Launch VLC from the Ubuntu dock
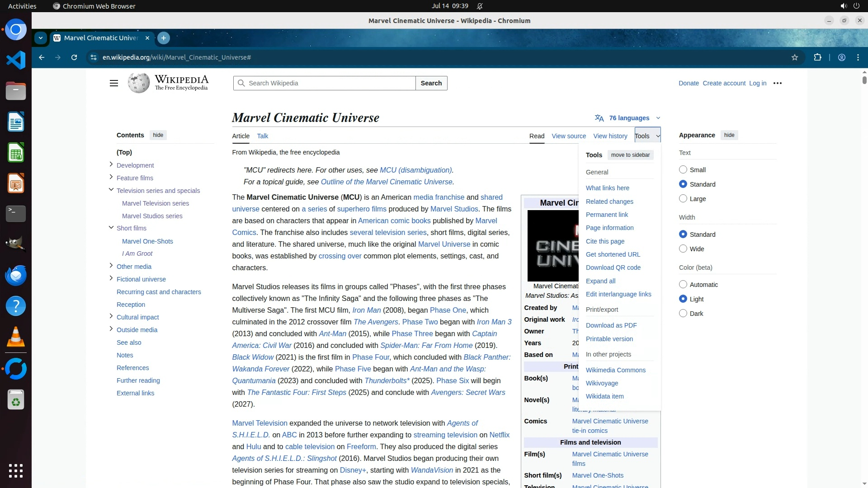 point(16,337)
